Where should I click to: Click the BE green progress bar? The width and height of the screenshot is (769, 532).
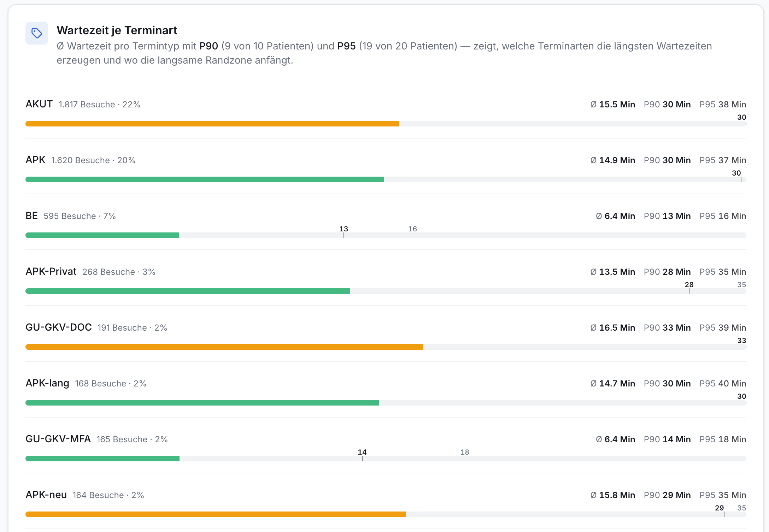coord(102,235)
